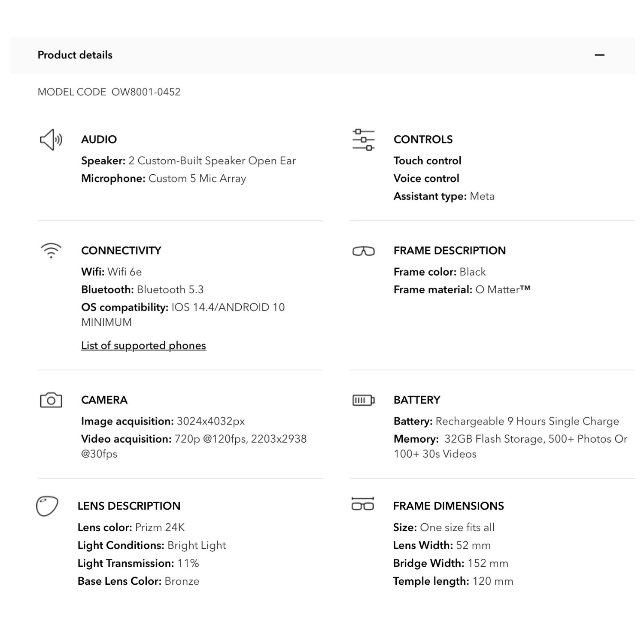Click the CONTROLS section heading

423,140
